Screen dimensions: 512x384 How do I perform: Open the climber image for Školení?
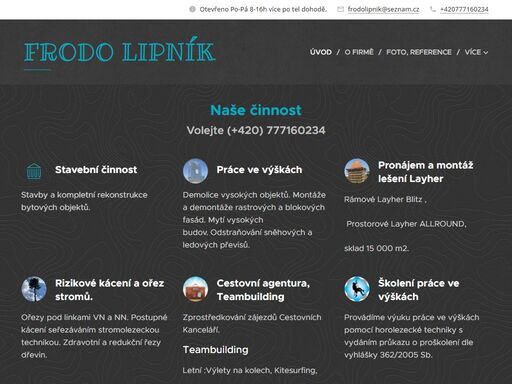[x=357, y=289]
